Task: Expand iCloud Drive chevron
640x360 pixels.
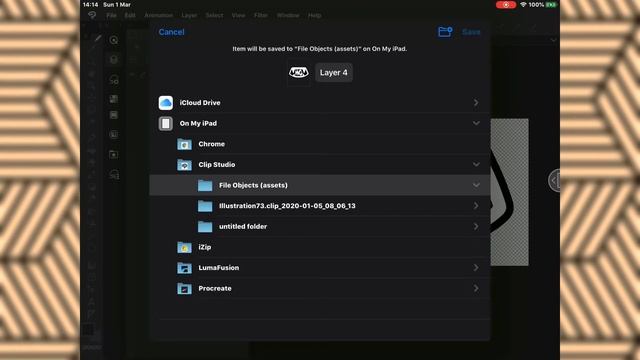Action: [476, 103]
